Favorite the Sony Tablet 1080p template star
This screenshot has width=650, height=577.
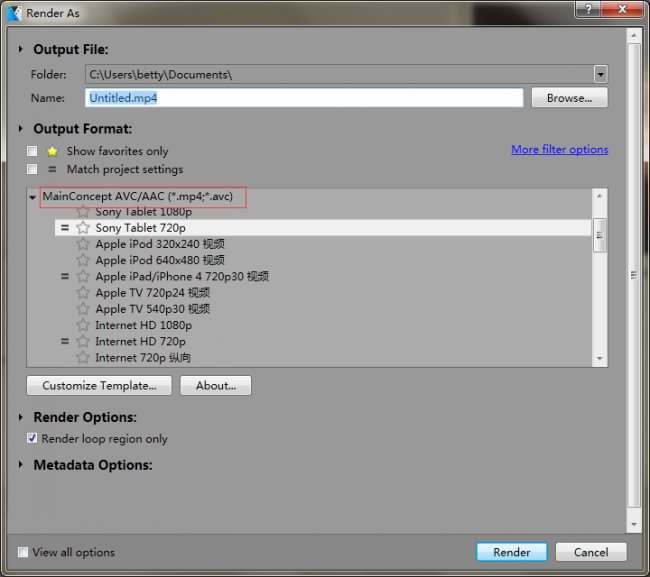coord(83,211)
